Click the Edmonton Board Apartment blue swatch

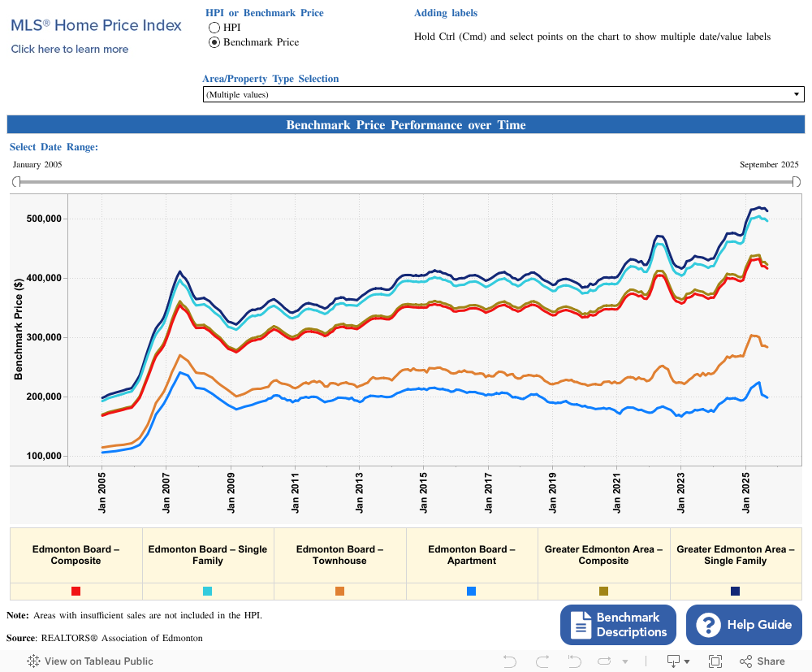click(472, 592)
